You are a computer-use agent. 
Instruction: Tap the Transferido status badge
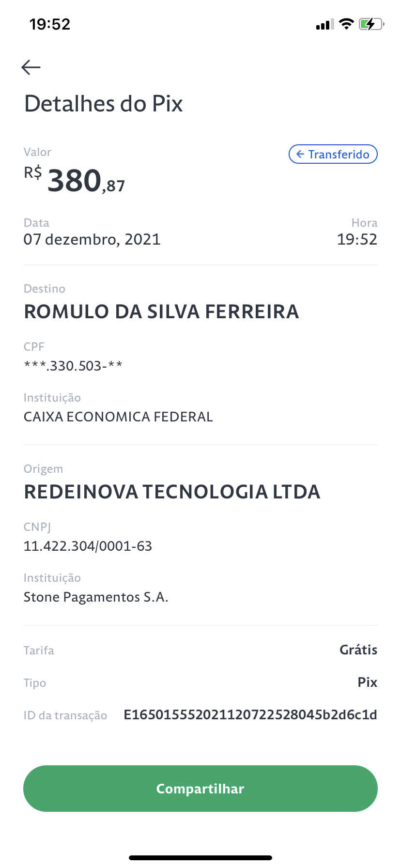(x=333, y=154)
